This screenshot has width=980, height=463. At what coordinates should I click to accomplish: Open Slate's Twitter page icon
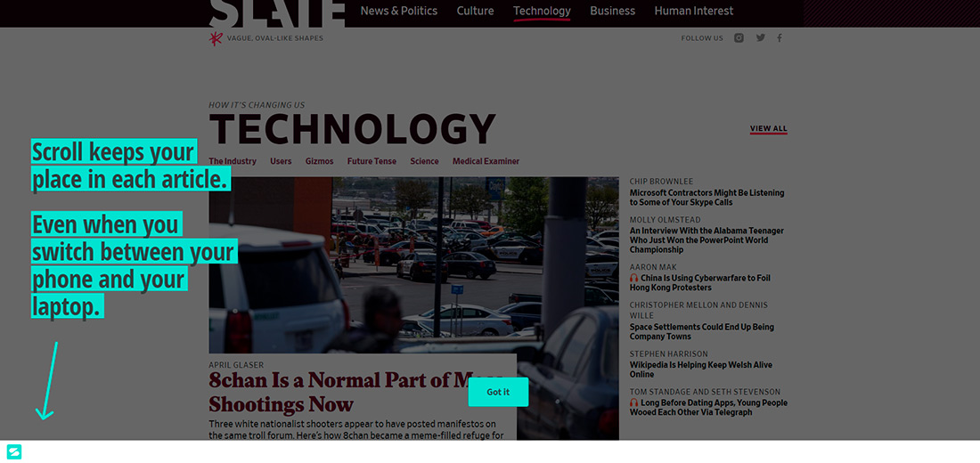tap(761, 38)
